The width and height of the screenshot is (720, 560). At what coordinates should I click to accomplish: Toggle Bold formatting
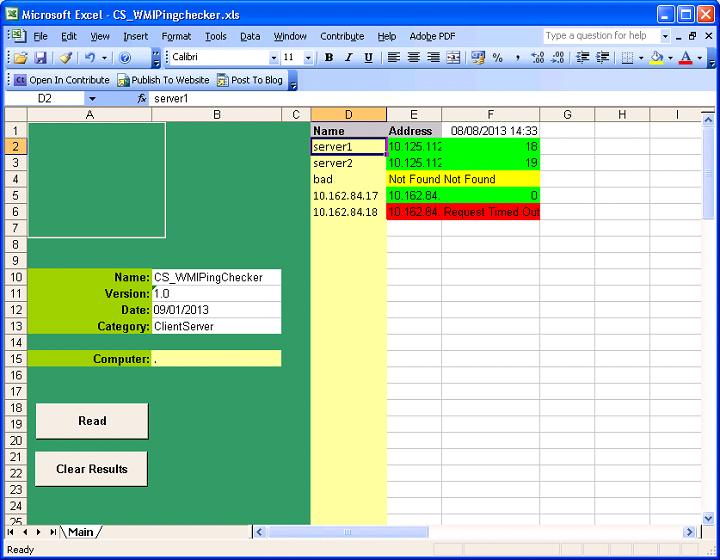coord(329,58)
